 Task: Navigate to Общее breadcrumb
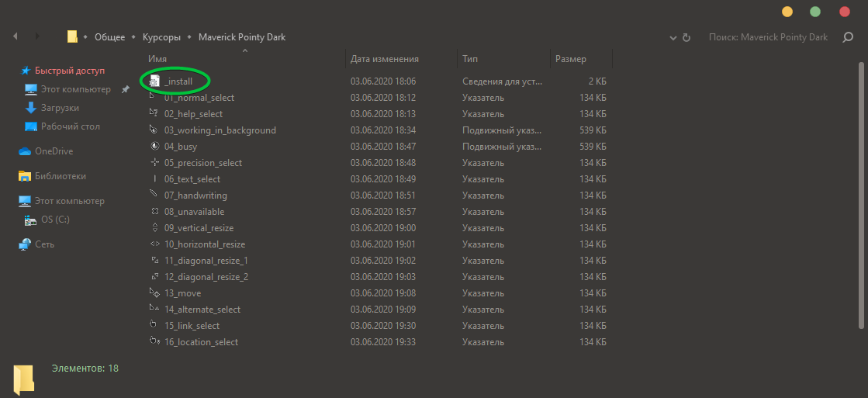(109, 37)
